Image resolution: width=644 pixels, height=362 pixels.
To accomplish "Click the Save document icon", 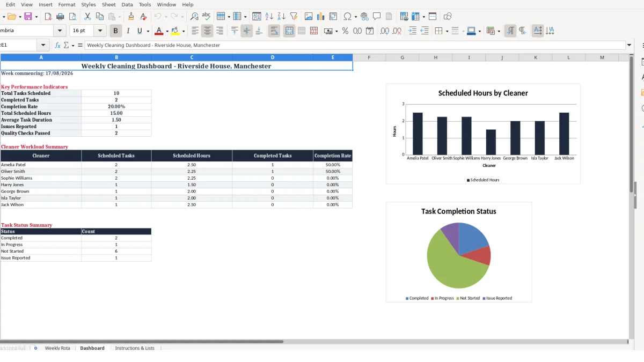I will click(x=28, y=17).
